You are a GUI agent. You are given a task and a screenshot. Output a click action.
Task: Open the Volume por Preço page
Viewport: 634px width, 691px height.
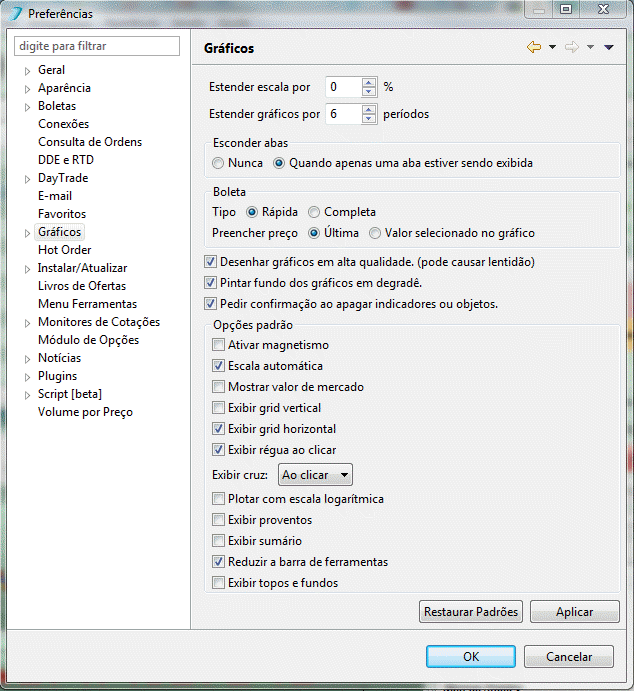click(x=85, y=412)
